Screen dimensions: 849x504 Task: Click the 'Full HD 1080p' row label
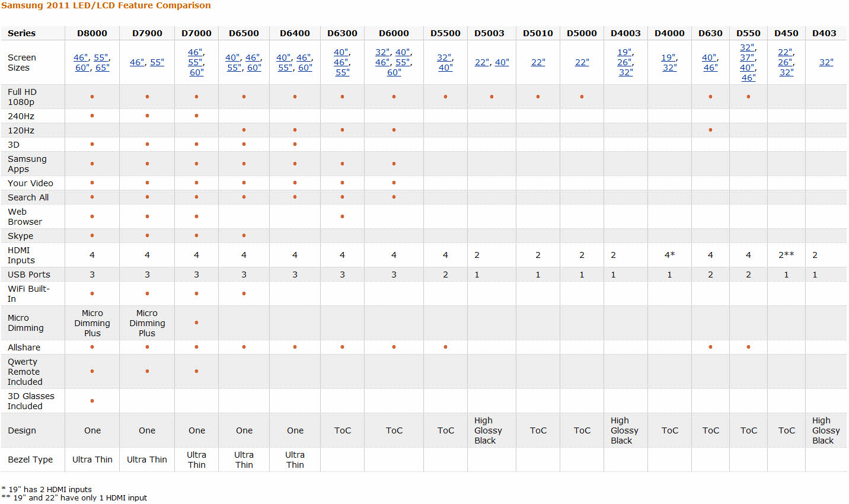pos(23,97)
